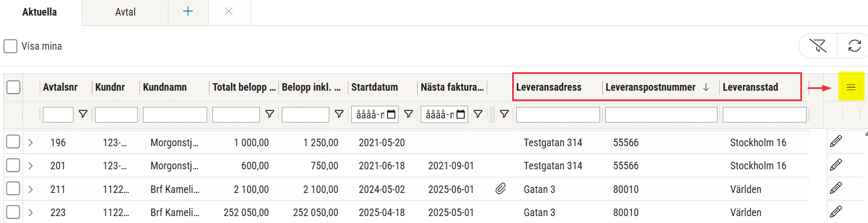Sort by Leveranspostnummer column header
Image resolution: width=868 pixels, height=223 pixels.
click(650, 87)
